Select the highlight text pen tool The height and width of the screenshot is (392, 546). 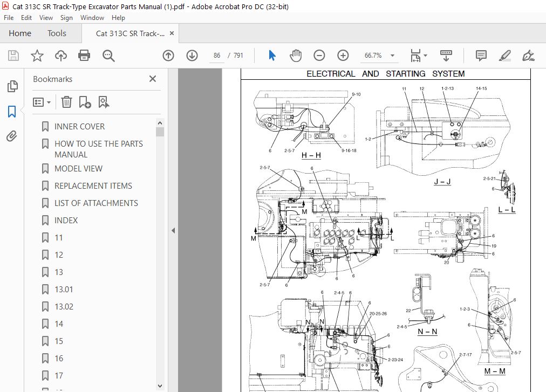pyautogui.click(x=505, y=56)
